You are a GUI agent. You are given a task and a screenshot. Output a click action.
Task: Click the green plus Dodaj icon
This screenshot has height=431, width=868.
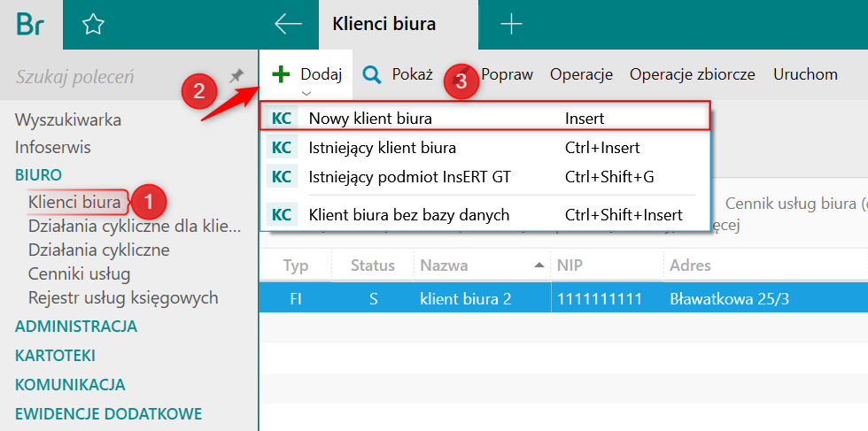point(282,74)
